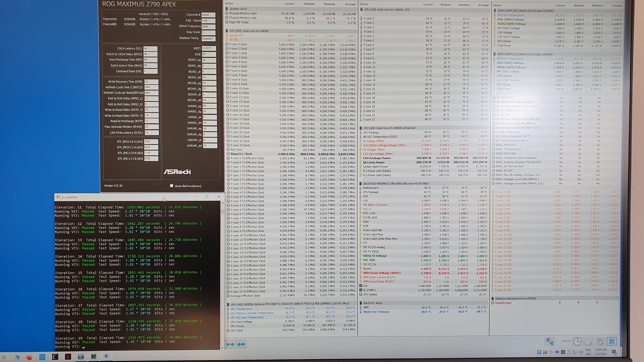Open Task View on the taskbar
The image size is (644, 362).
pos(4,357)
